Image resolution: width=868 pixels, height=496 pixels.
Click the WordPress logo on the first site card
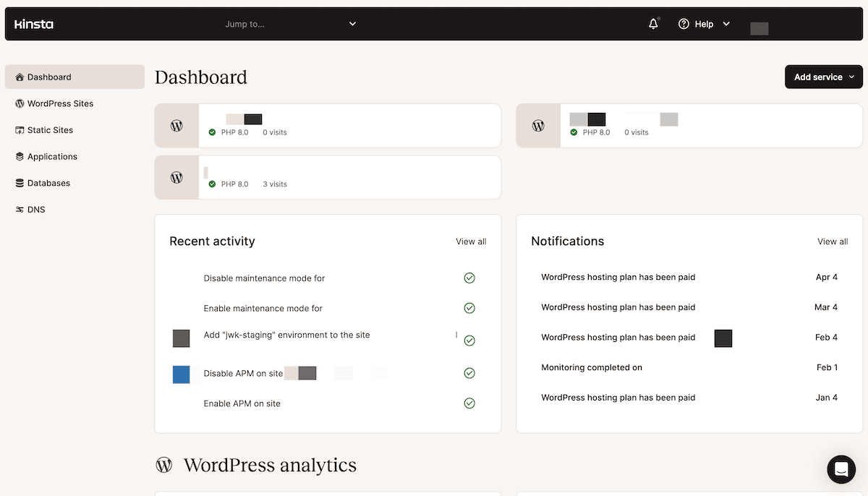[176, 125]
